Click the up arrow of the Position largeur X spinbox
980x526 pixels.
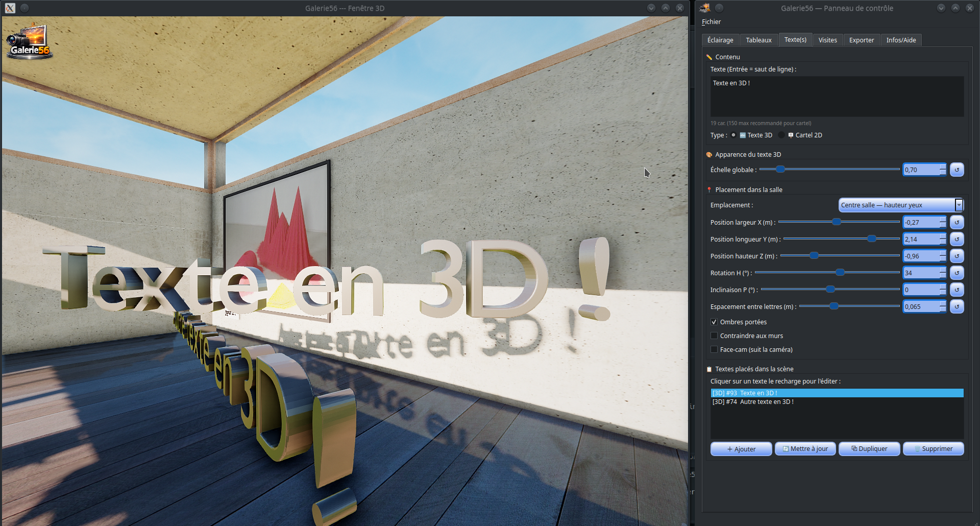click(943, 219)
